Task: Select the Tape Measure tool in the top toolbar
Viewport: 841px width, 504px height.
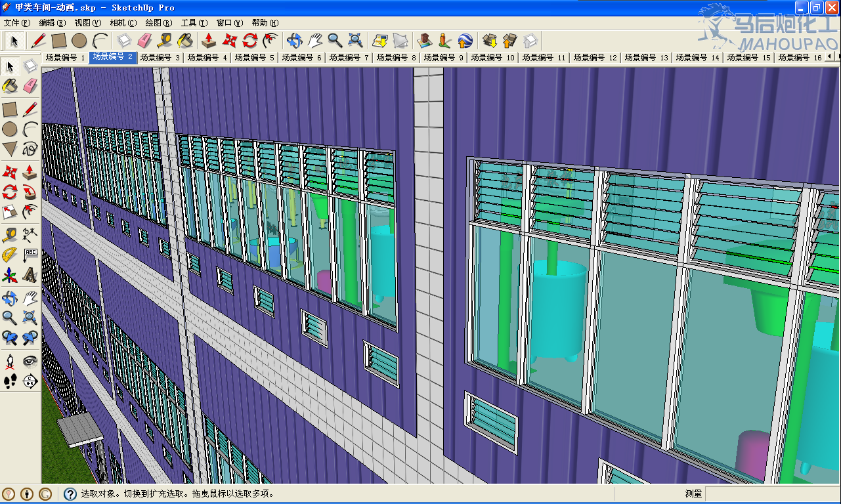Action: coord(165,41)
